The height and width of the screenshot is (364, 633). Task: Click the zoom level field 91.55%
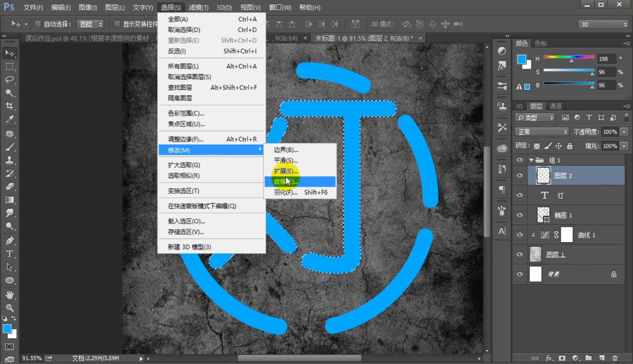pyautogui.click(x=32, y=358)
